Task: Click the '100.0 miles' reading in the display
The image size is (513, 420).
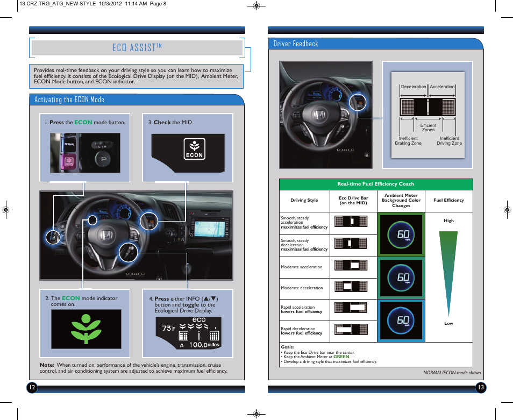Action: tap(204, 345)
